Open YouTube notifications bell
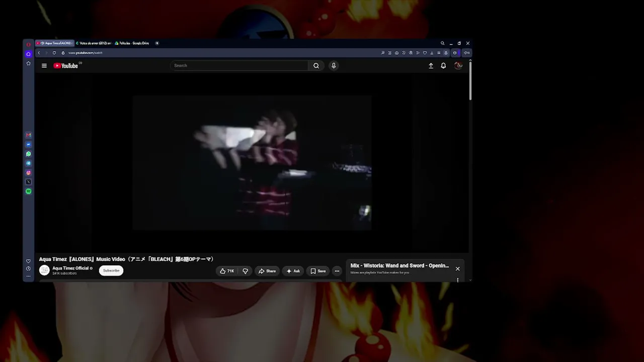 pos(443,66)
